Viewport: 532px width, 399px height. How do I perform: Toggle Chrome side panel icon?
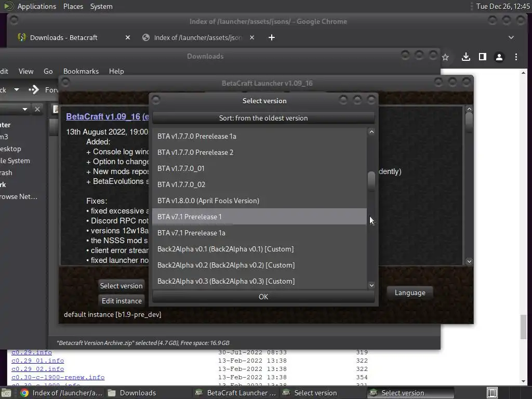coord(483,57)
